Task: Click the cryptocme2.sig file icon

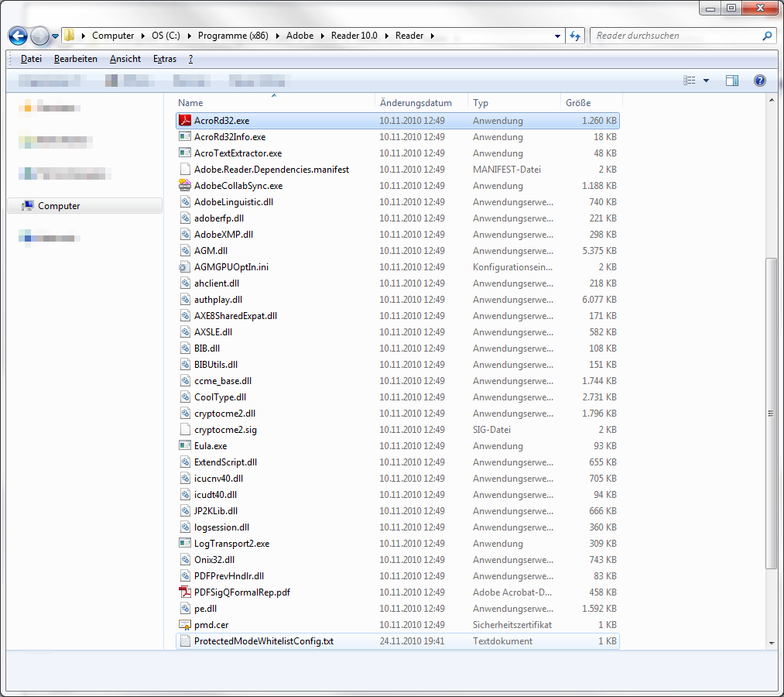Action: click(185, 429)
